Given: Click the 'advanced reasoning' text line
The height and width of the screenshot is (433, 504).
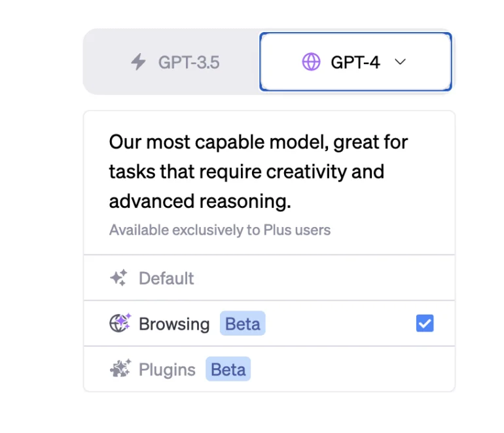Looking at the screenshot, I should (x=200, y=201).
